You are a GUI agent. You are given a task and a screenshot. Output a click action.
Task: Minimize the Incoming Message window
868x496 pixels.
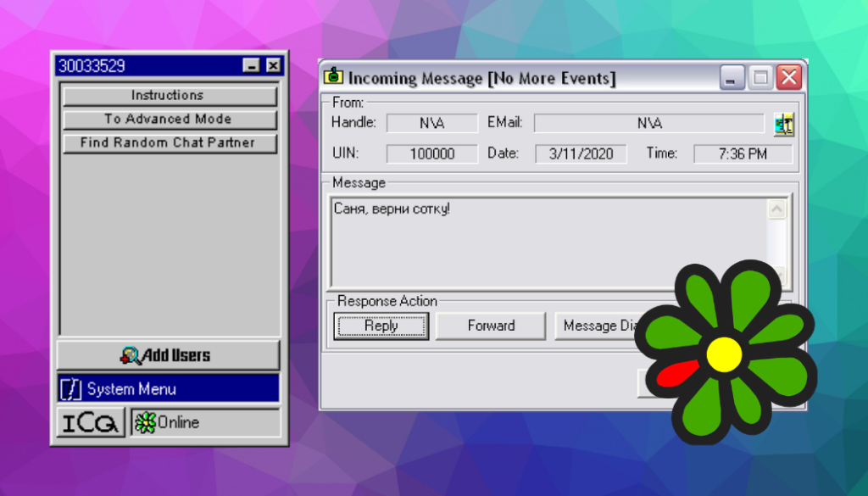click(732, 77)
